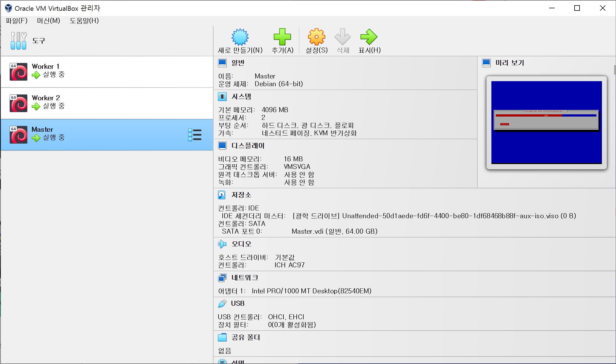
Task: Open the Storage (저장소) header link
Action: 241,195
